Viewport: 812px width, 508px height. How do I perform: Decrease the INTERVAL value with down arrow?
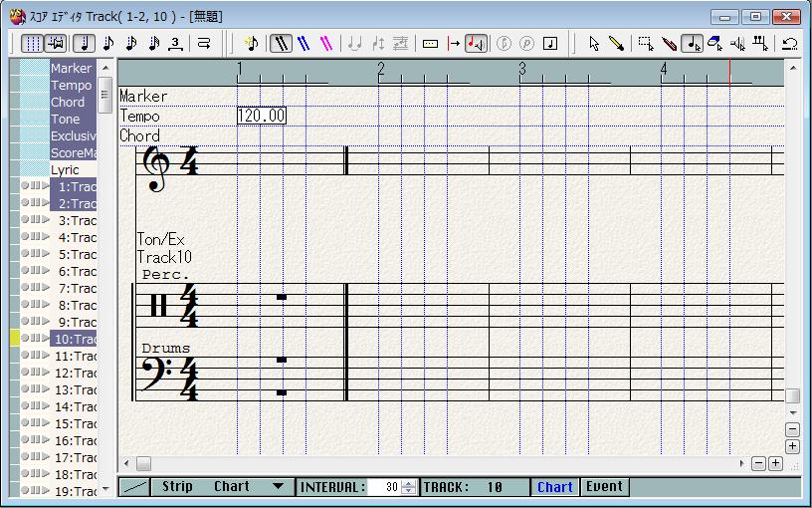coord(409,491)
